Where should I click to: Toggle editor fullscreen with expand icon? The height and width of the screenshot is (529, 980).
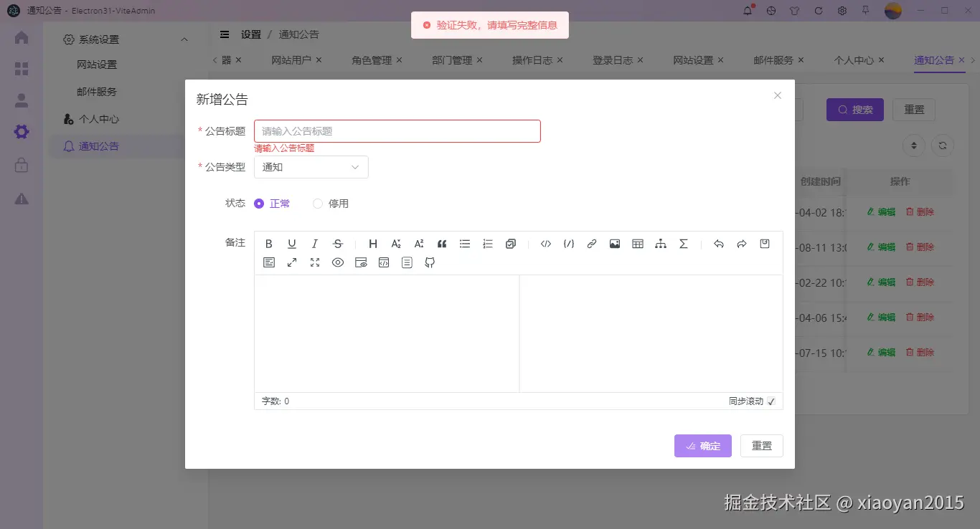point(292,262)
